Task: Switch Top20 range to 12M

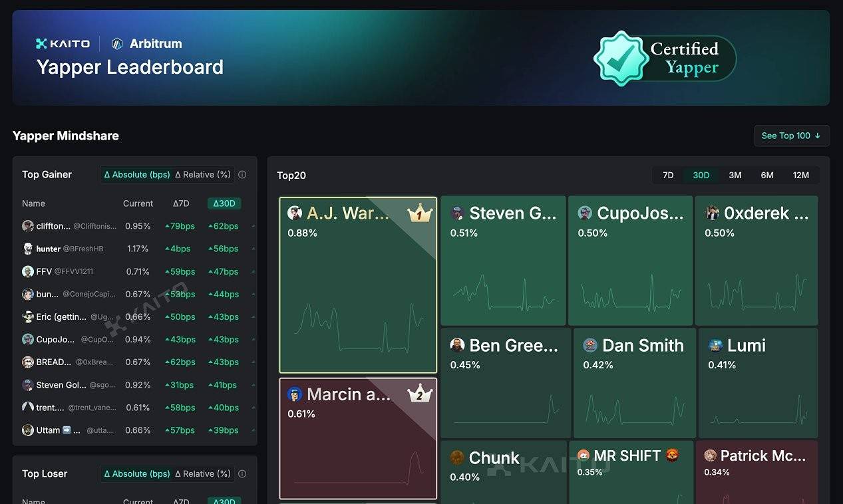Action: pyautogui.click(x=800, y=176)
